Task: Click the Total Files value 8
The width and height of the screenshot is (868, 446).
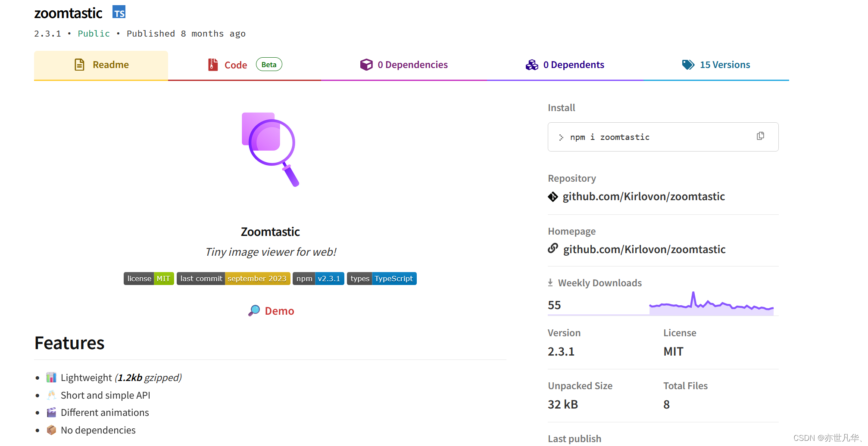Action: coord(666,405)
